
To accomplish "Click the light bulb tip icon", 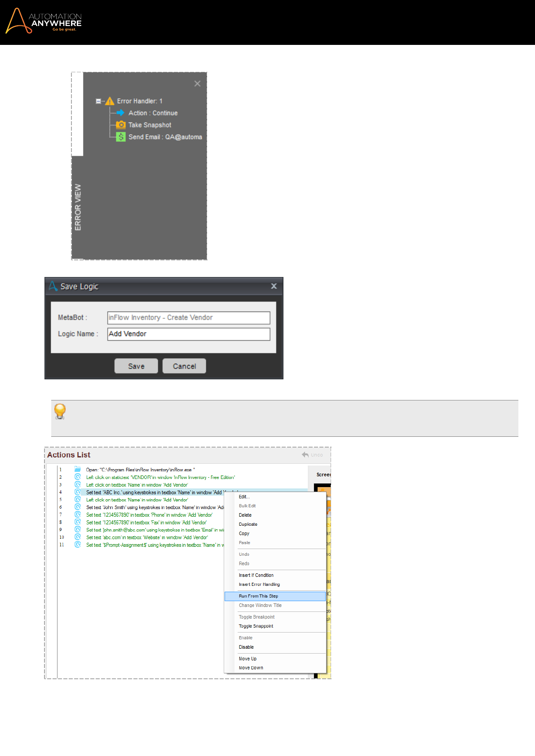I will 60,411.
